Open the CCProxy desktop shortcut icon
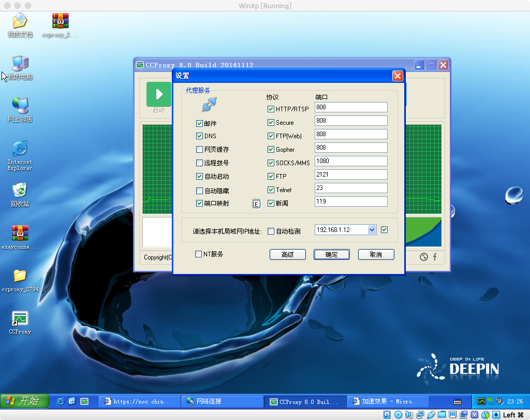530x420 pixels. coord(20,319)
